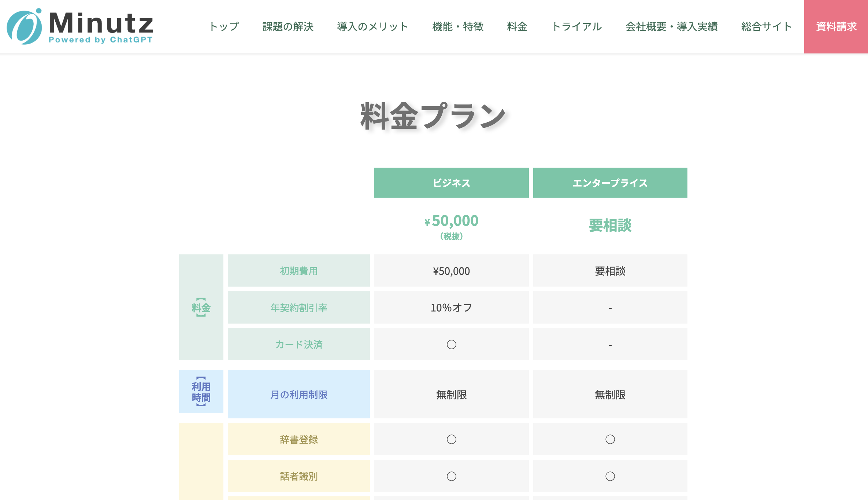Select the ビジネス plan header

451,183
